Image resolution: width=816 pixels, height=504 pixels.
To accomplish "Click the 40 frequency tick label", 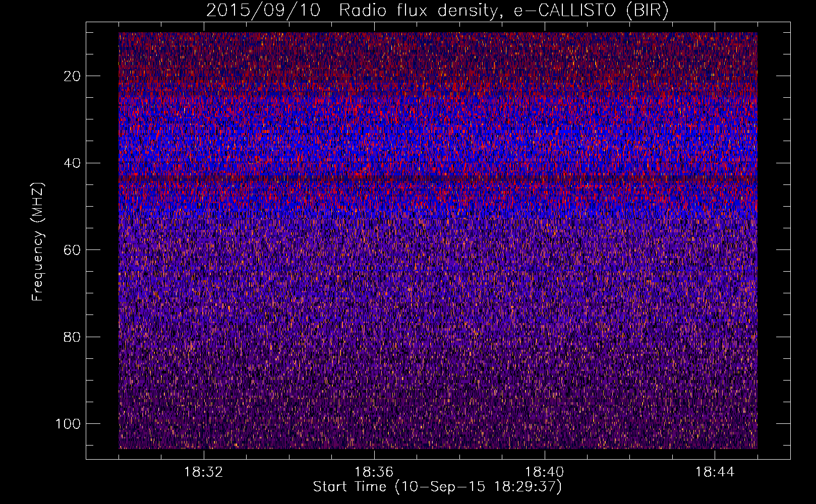I will (x=73, y=163).
